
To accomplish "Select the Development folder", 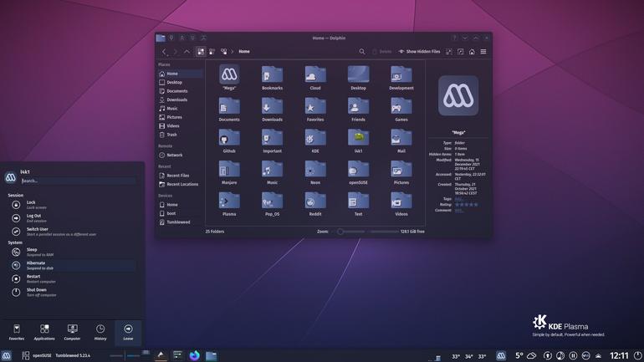I will point(401,78).
